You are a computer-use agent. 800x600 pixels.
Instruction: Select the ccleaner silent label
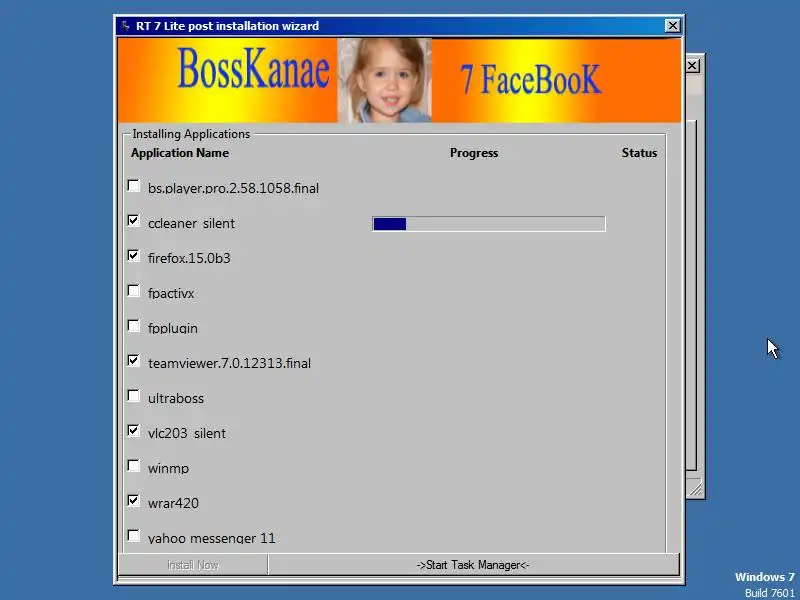point(191,223)
